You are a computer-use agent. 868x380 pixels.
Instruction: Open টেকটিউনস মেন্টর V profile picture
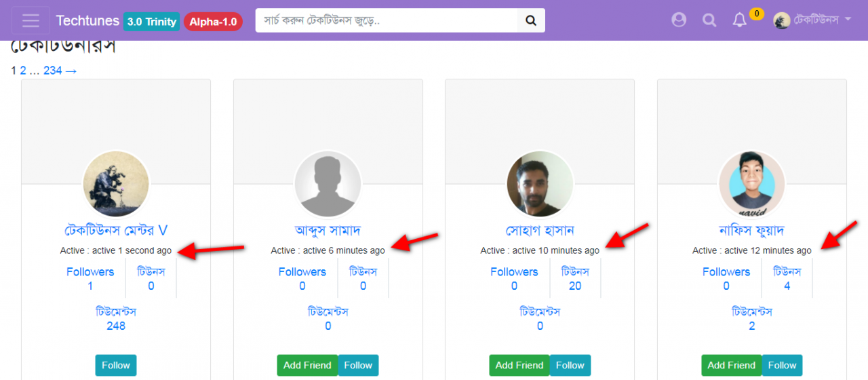click(116, 184)
